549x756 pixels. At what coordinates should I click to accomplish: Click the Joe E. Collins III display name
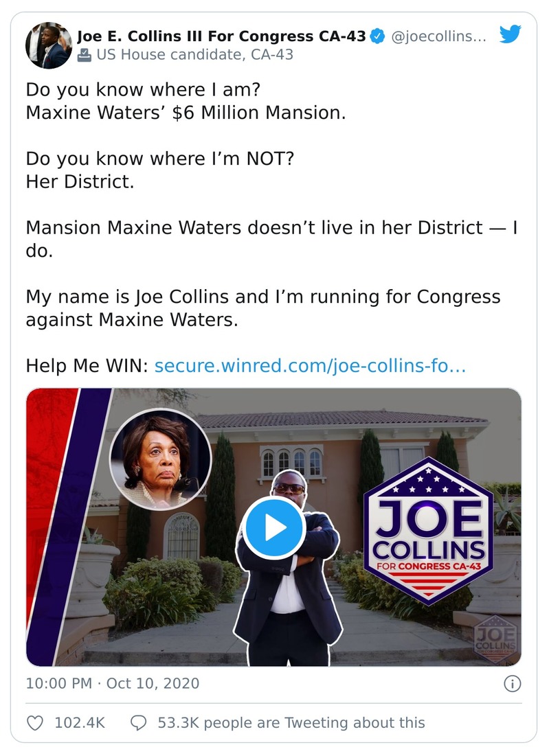click(x=221, y=36)
